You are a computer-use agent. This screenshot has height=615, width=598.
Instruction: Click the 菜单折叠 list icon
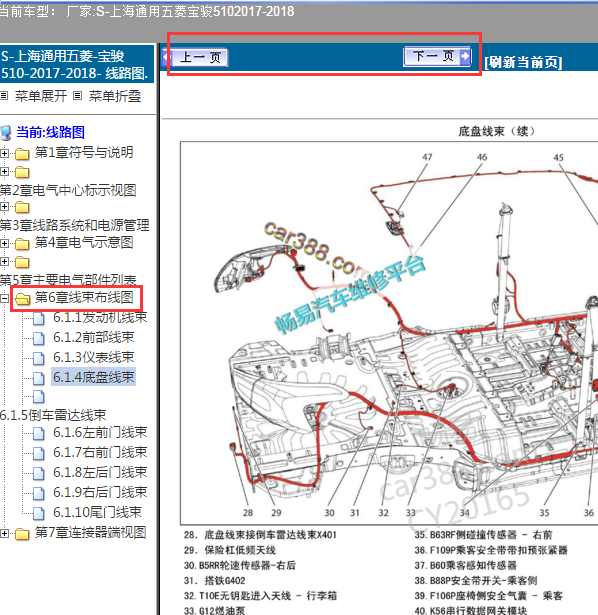(x=78, y=96)
